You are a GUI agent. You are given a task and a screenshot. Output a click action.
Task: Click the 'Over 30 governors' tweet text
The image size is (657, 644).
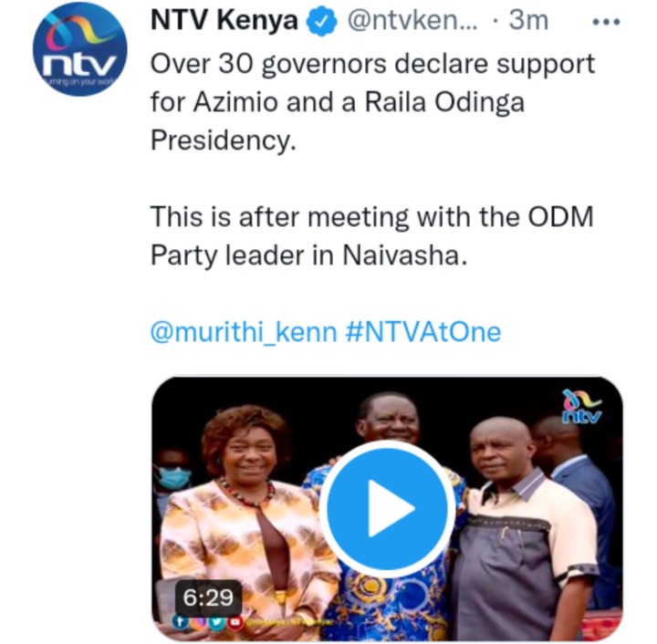(x=372, y=102)
